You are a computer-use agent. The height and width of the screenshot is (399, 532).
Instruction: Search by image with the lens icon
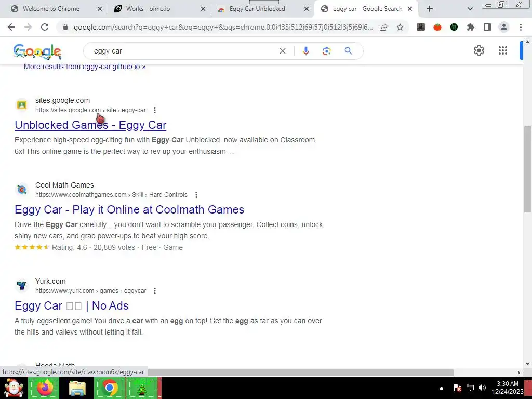click(326, 51)
